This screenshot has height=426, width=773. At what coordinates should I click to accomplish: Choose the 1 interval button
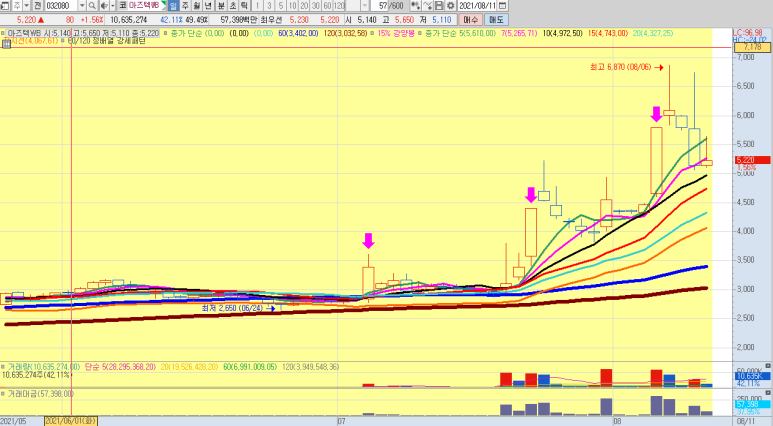[x=257, y=6]
